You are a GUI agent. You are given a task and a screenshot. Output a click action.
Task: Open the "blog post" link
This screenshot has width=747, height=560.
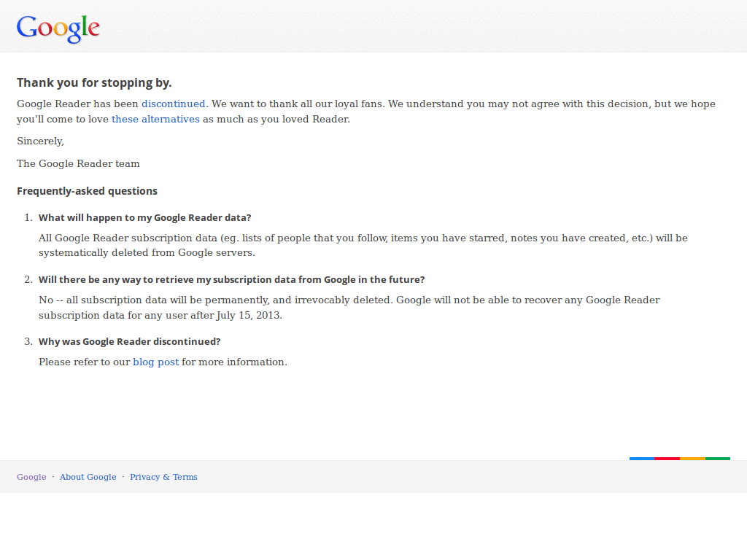pyautogui.click(x=156, y=362)
